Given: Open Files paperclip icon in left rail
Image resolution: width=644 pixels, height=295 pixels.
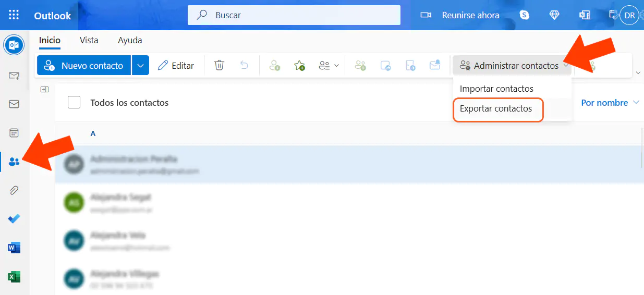Looking at the screenshot, I should 14,190.
